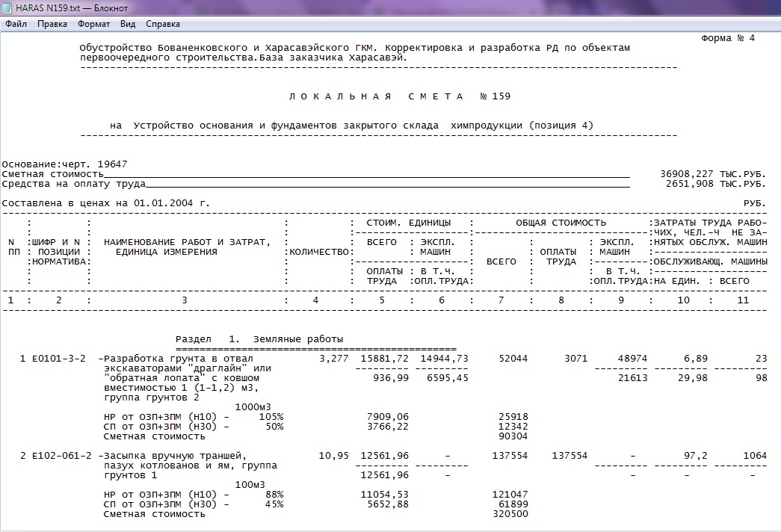Click the value '15881,72'

[385, 359]
